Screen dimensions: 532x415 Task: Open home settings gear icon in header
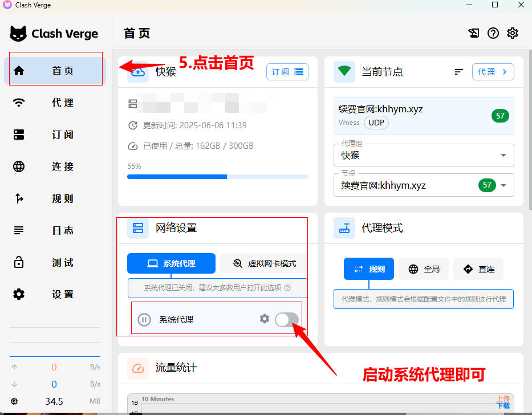512,33
